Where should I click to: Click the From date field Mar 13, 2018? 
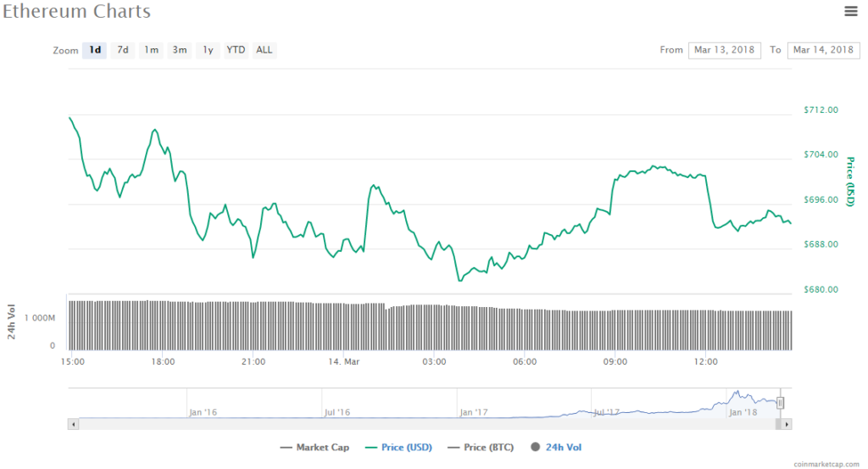point(725,50)
